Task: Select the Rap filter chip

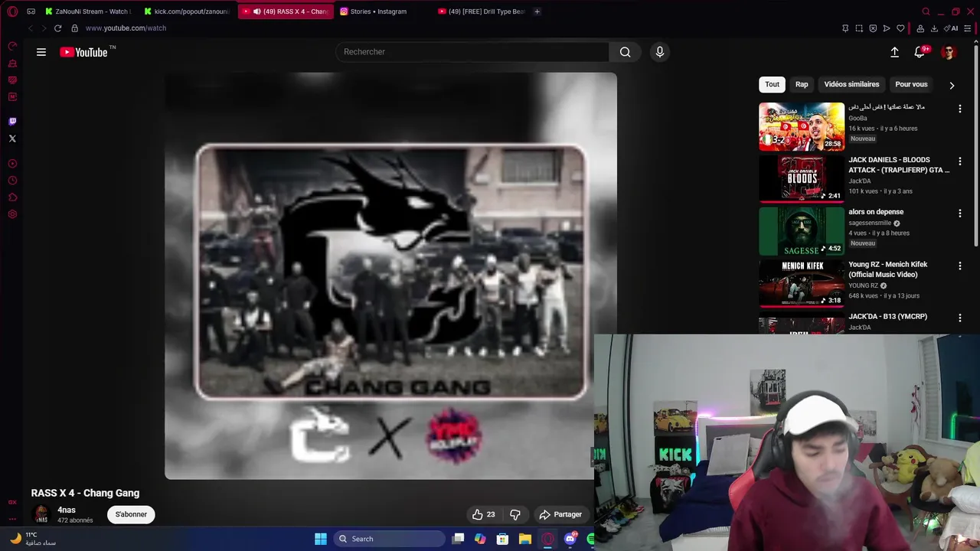Action: tap(802, 84)
